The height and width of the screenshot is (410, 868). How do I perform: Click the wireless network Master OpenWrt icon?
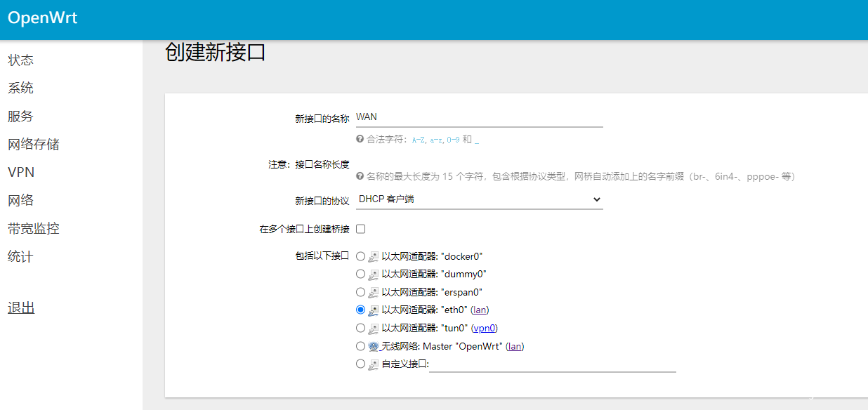[x=374, y=346]
